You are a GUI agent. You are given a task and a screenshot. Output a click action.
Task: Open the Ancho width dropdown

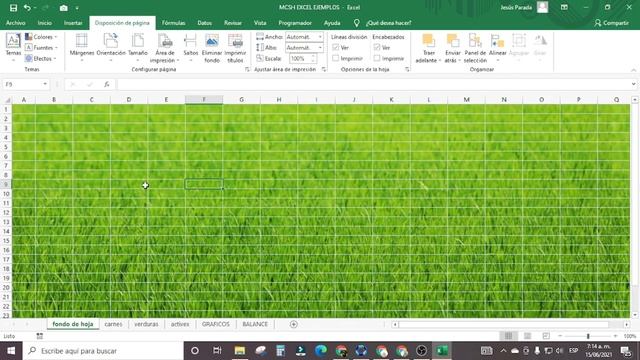pyautogui.click(x=320, y=37)
